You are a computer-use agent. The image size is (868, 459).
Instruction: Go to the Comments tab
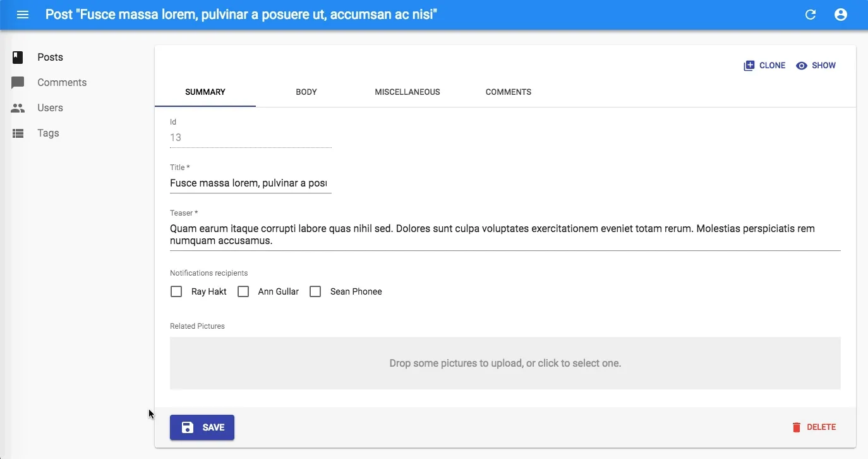coord(509,92)
